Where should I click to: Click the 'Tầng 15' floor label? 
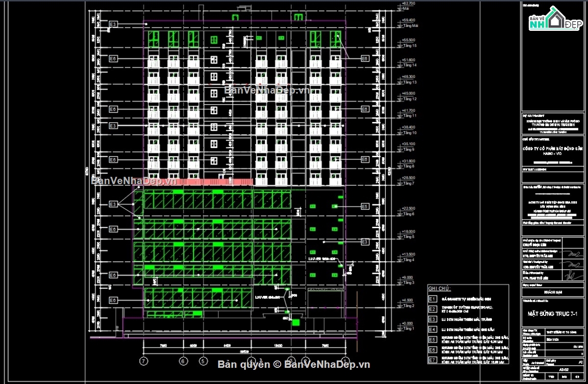[409, 46]
